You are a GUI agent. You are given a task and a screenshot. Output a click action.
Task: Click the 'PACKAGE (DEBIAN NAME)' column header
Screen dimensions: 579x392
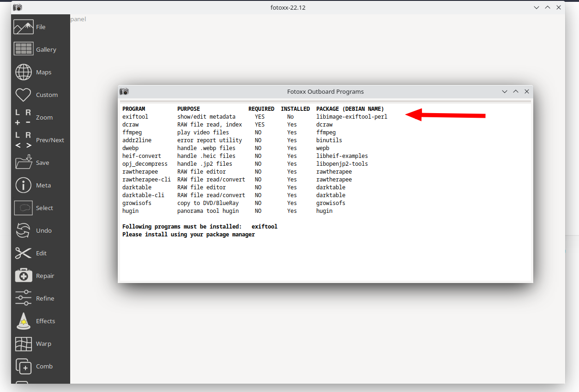click(x=350, y=109)
